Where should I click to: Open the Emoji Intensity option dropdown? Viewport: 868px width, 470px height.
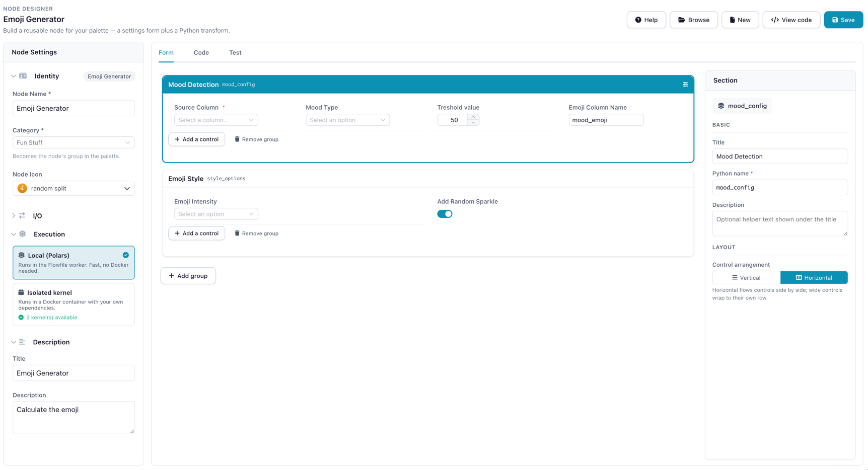coord(216,214)
